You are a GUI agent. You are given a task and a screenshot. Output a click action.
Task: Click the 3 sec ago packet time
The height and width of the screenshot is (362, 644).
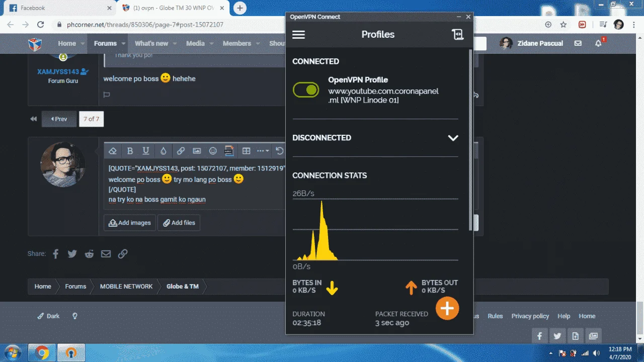point(392,323)
